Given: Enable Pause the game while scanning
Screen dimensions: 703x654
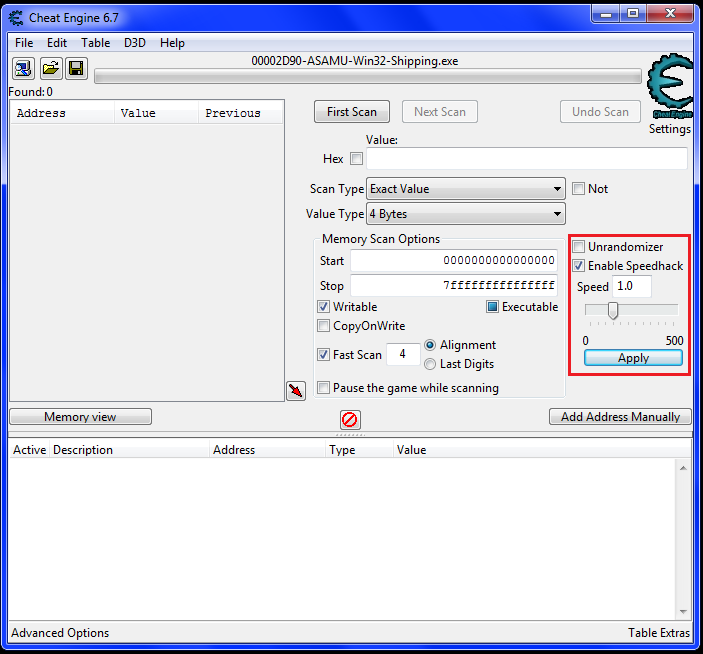Looking at the screenshot, I should (323, 387).
